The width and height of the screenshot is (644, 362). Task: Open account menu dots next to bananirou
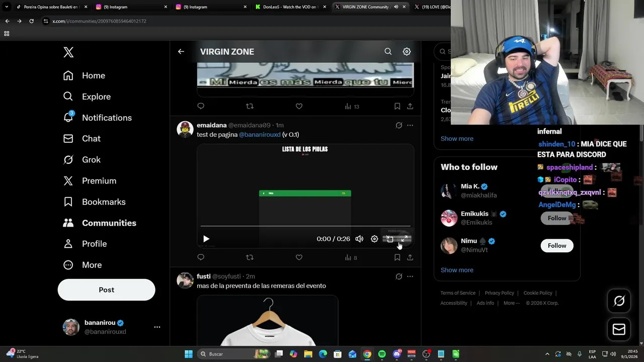[x=157, y=327]
